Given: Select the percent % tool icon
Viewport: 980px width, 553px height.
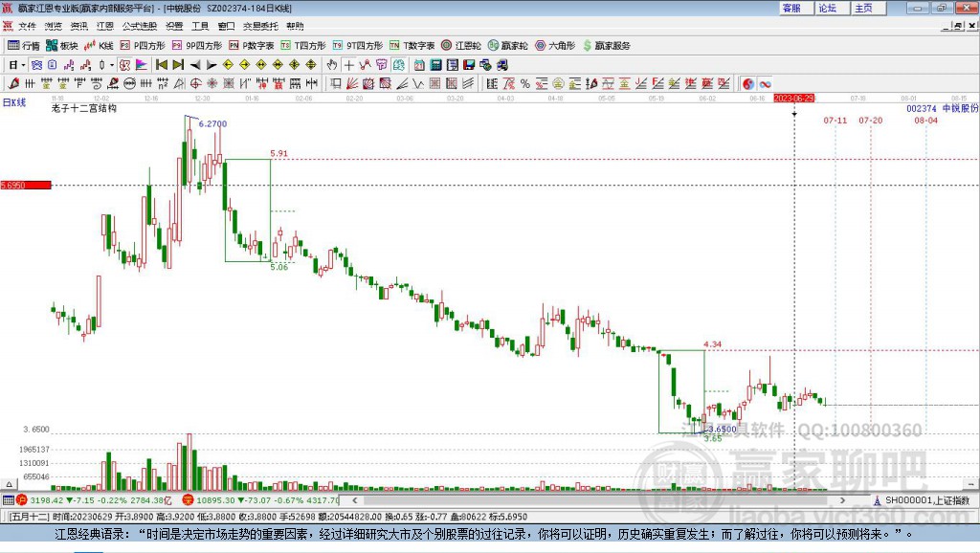Looking at the screenshot, I should pos(525,84).
